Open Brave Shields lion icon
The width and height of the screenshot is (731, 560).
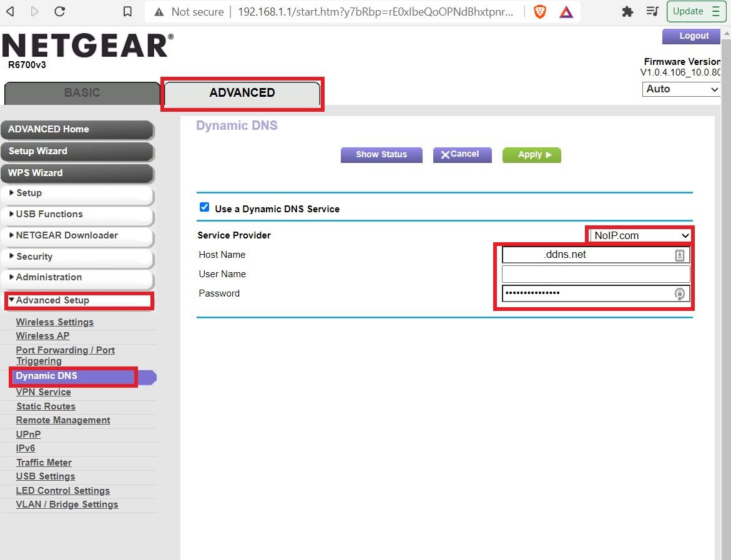tap(540, 12)
